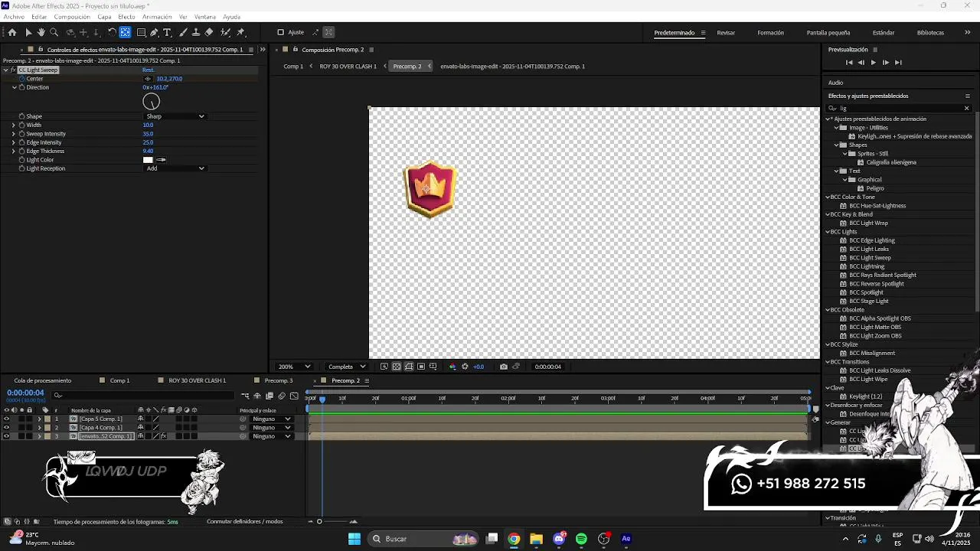Open the Composición menu

[72, 17]
